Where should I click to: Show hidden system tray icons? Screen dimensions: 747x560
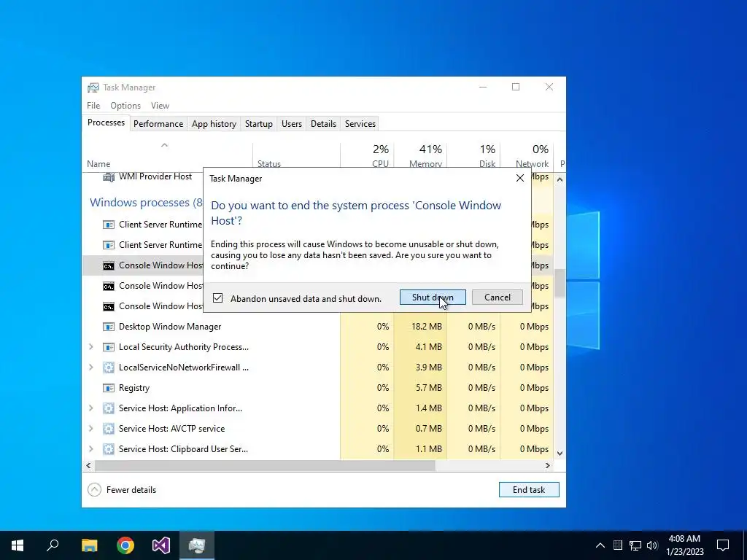tap(600, 545)
